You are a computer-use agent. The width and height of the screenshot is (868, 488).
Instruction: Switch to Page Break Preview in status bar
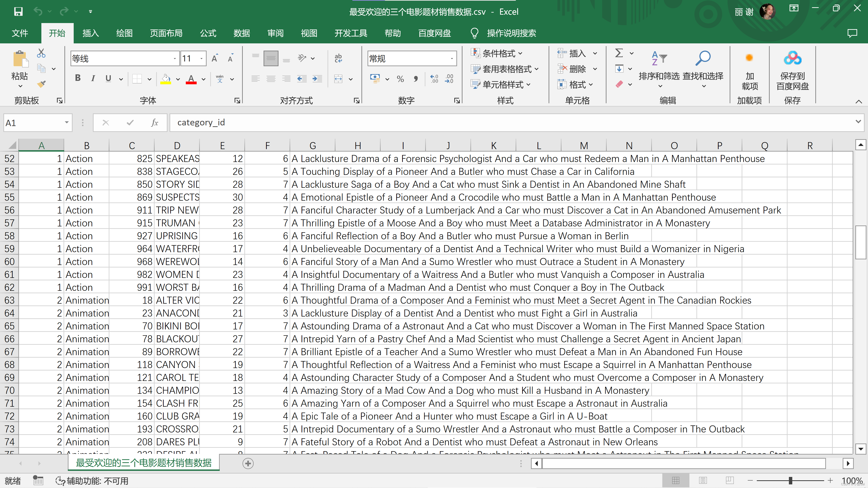tap(730, 480)
